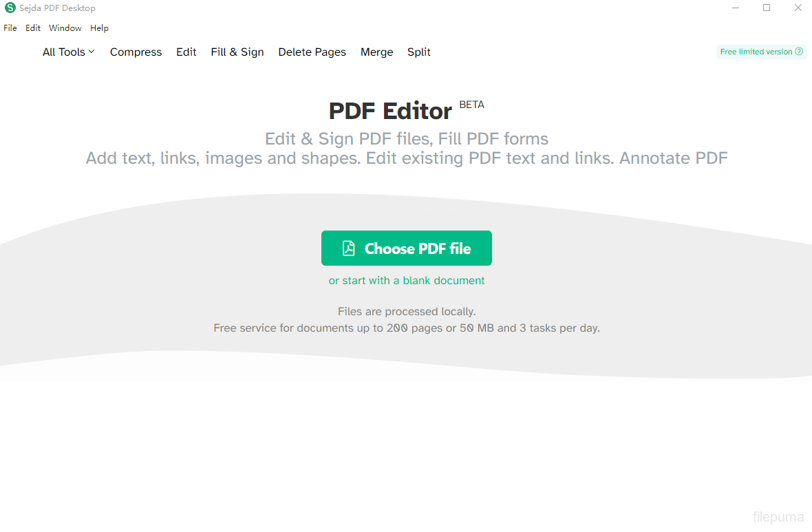The image size is (812, 532).
Task: Open the Help menu
Action: tap(99, 28)
